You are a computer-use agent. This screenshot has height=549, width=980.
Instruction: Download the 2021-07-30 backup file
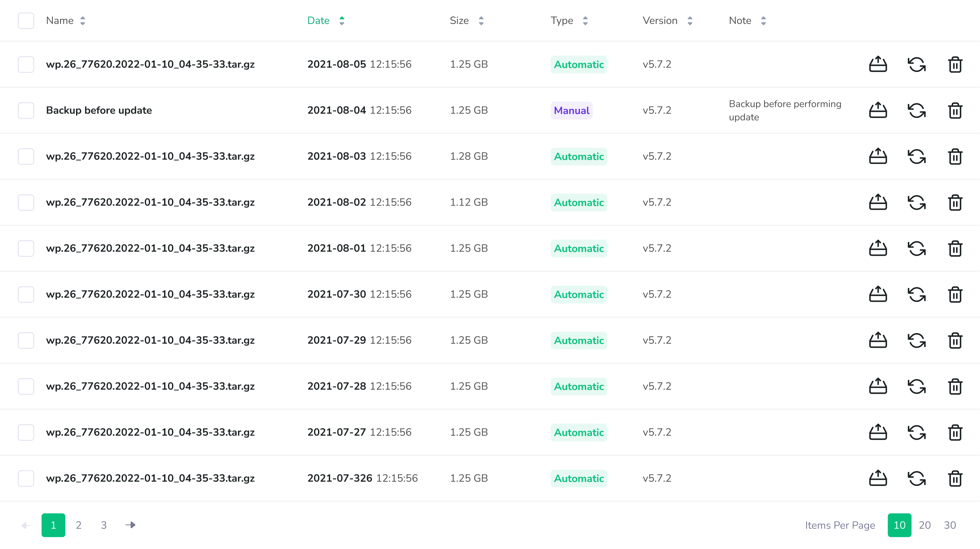tap(878, 294)
